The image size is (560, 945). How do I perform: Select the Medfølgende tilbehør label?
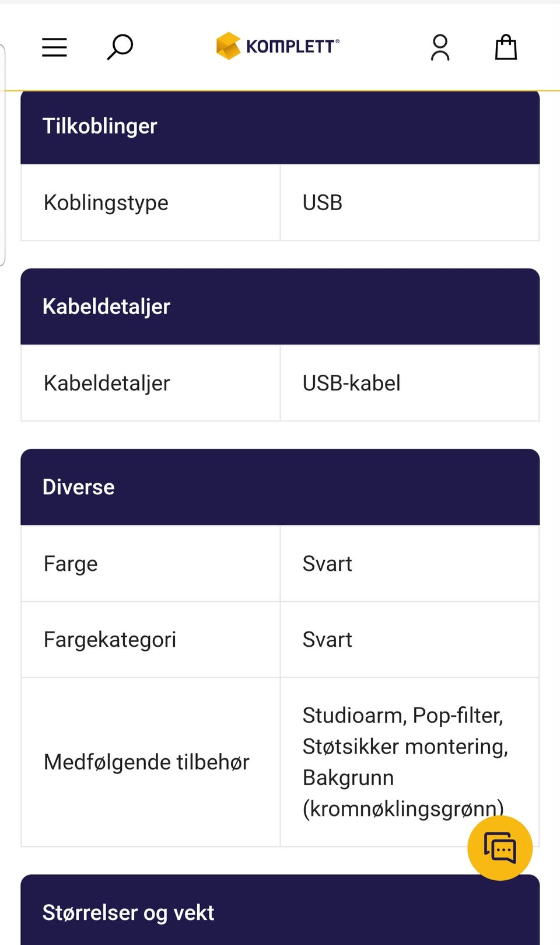click(x=146, y=762)
